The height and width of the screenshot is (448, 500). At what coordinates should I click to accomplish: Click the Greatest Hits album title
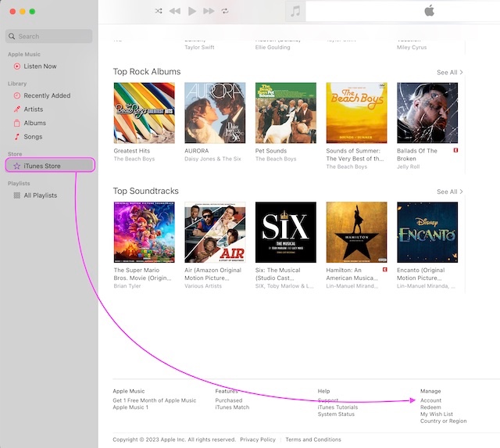click(132, 151)
